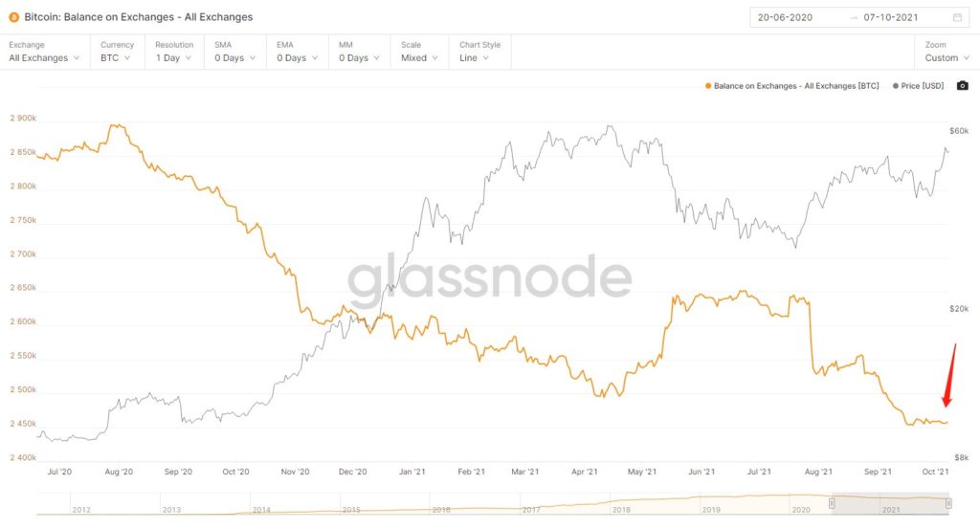The width and height of the screenshot is (980, 529).
Task: Toggle Balance on Exchanges legend series
Action: pos(791,86)
